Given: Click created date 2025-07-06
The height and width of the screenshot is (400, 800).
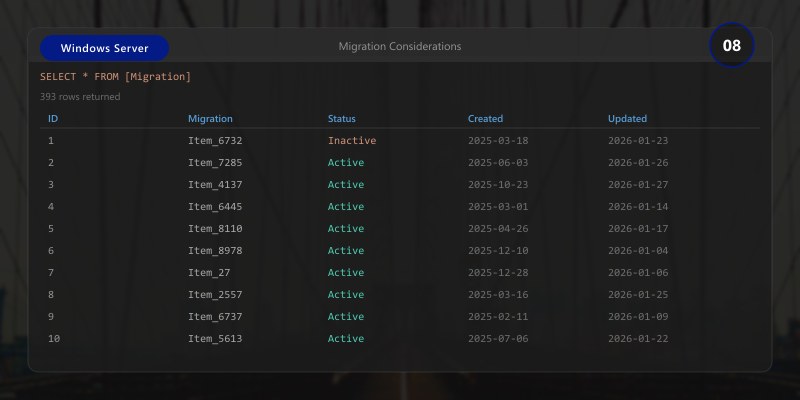Looking at the screenshot, I should tap(498, 338).
